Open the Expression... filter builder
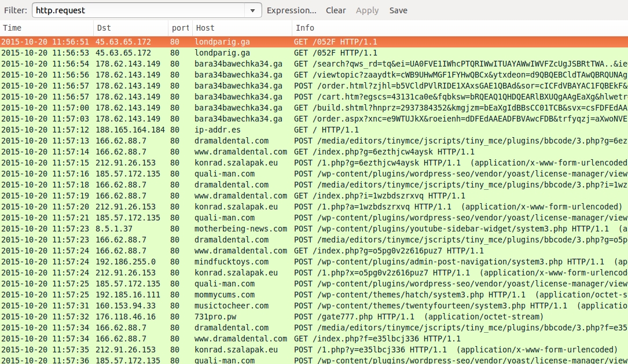The height and width of the screenshot is (364, 628). [291, 10]
